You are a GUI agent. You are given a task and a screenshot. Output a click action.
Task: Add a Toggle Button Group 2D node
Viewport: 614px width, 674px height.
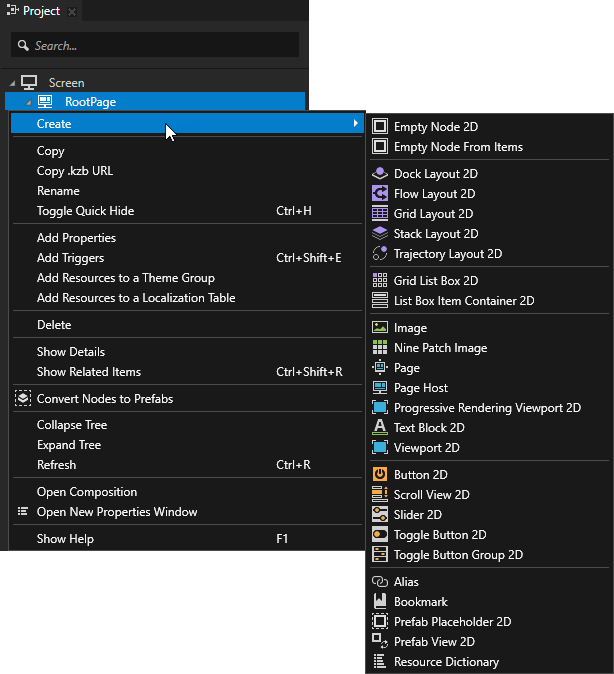pos(458,555)
